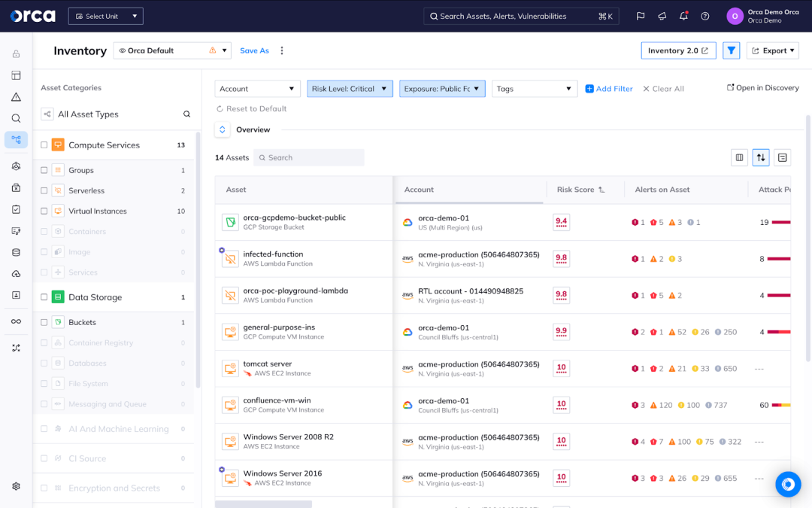The width and height of the screenshot is (812, 508).
Task: Click Reset to Default
Action: tap(252, 109)
